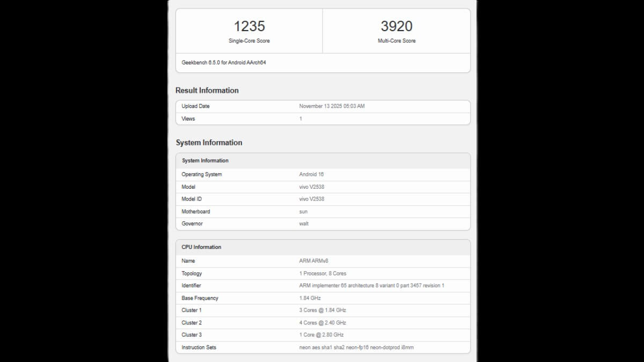Click the Model ID row label

(x=192, y=199)
